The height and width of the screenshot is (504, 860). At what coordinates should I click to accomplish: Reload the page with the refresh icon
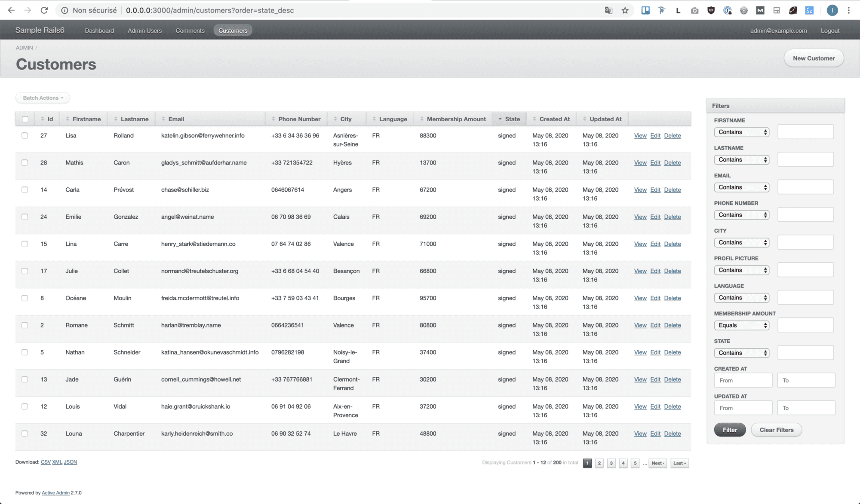coord(43,10)
